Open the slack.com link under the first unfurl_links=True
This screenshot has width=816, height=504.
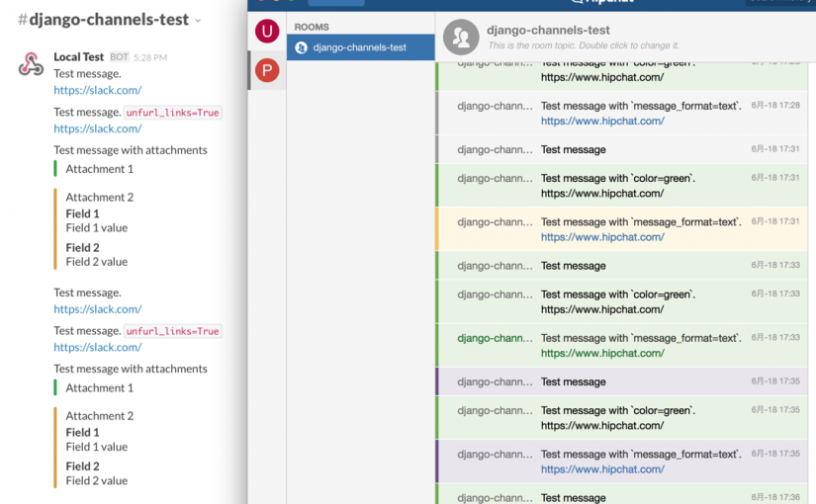(98, 128)
